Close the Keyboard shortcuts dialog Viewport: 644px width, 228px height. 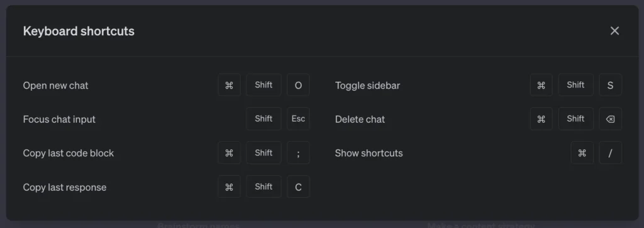click(x=614, y=31)
